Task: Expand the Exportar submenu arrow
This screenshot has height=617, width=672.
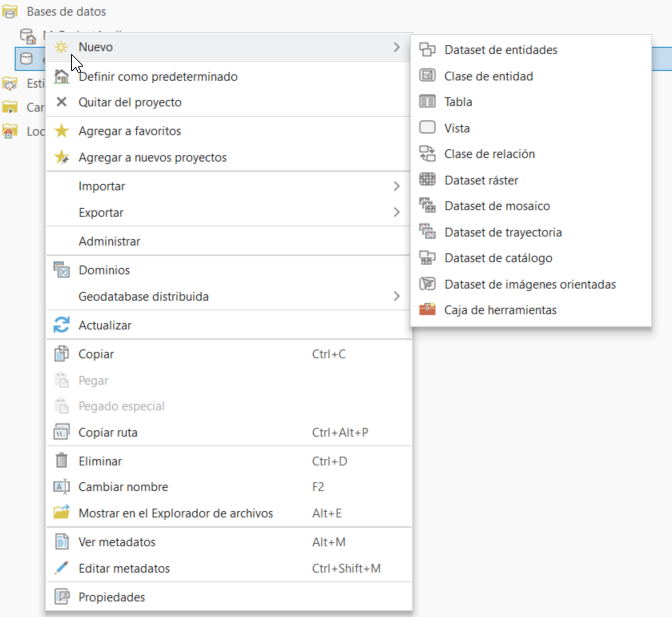Action: coord(396,212)
